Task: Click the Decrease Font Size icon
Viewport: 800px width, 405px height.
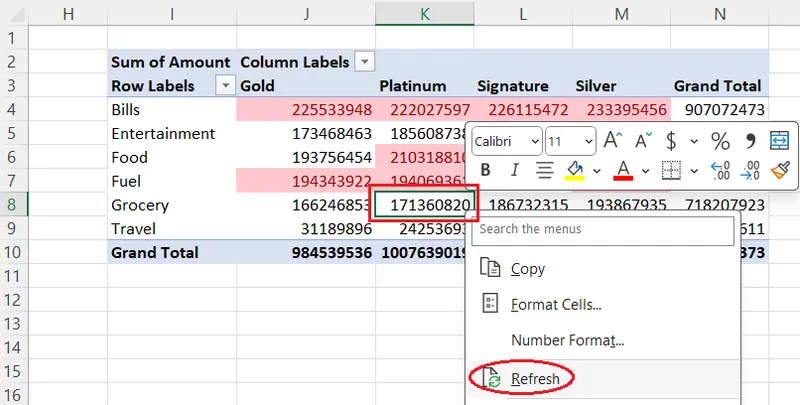Action: 641,141
